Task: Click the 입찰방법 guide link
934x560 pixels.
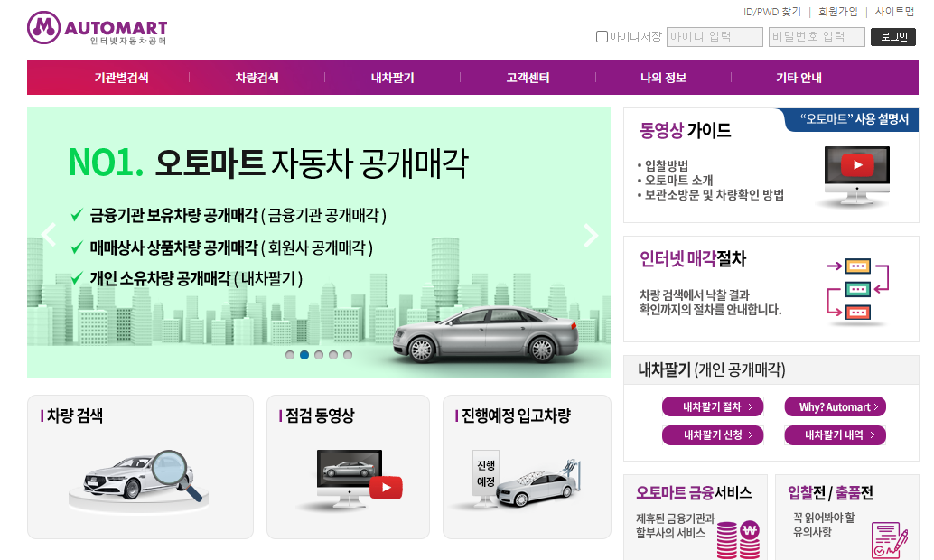Action: click(x=666, y=165)
